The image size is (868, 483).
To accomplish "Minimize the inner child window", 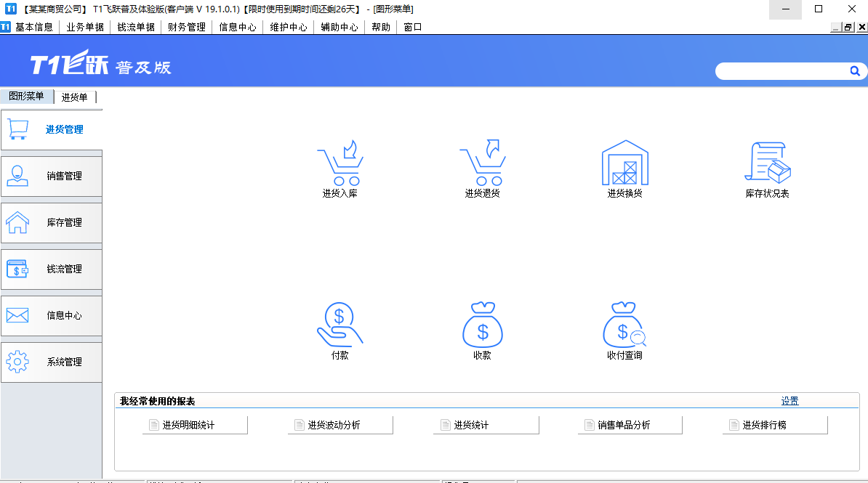I will point(836,27).
